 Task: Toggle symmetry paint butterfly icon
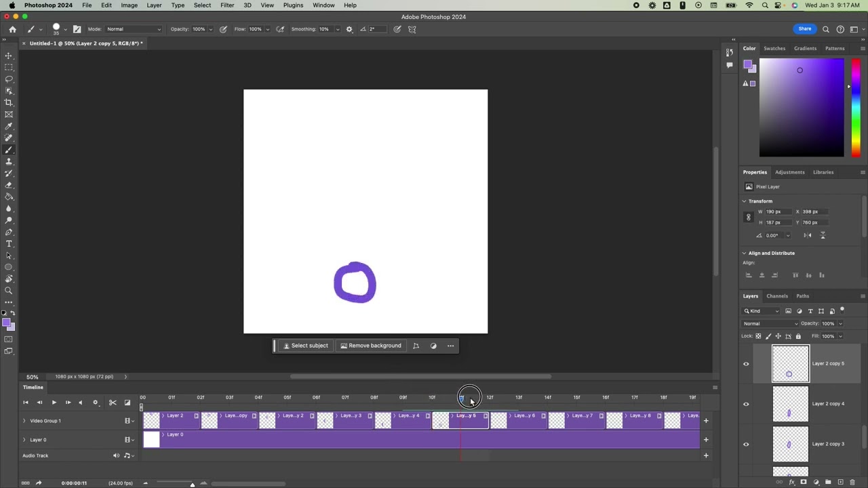point(412,29)
